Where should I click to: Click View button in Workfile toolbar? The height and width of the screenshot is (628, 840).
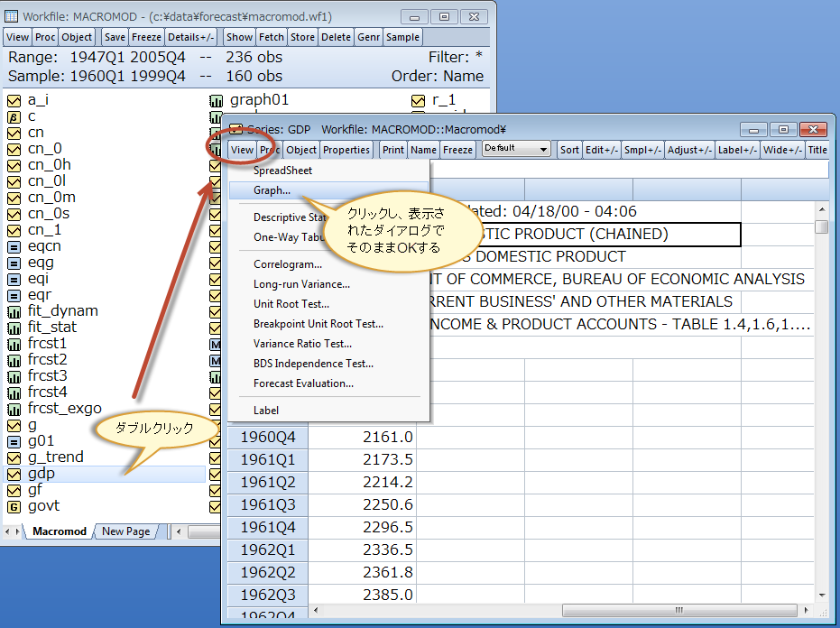(x=18, y=37)
